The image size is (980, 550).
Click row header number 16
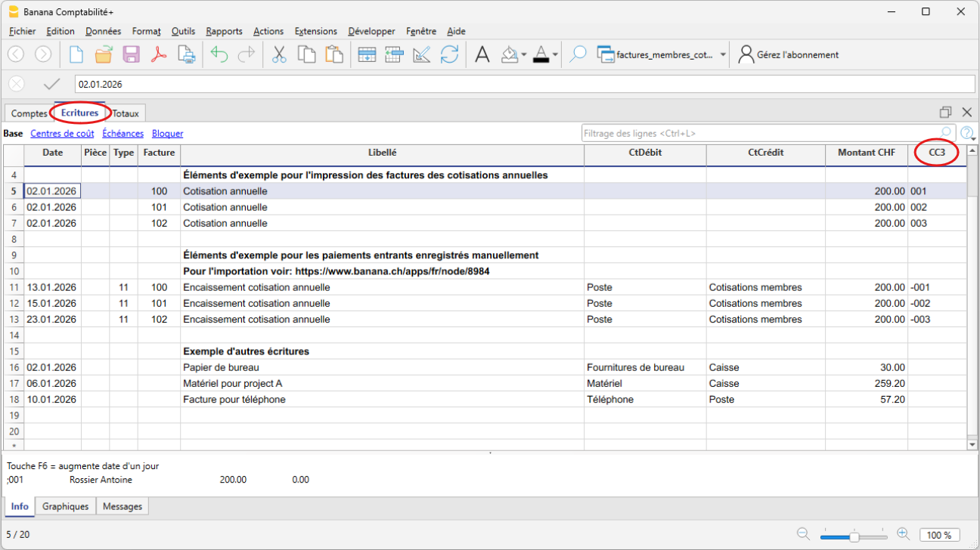coord(14,367)
